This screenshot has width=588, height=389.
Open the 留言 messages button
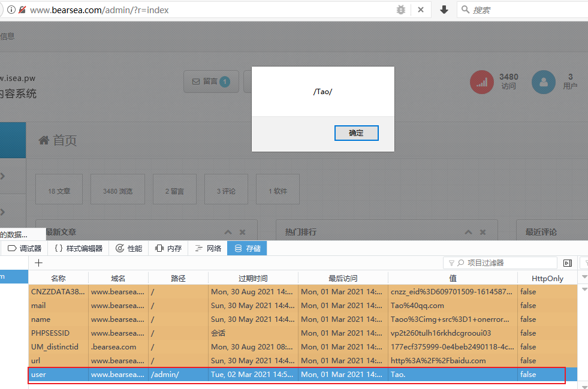pos(211,82)
